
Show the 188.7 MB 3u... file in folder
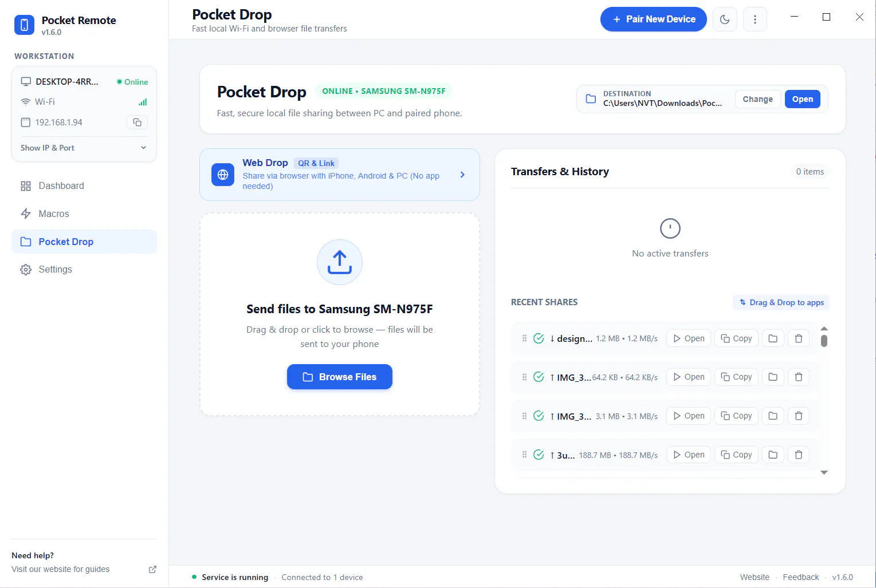773,455
